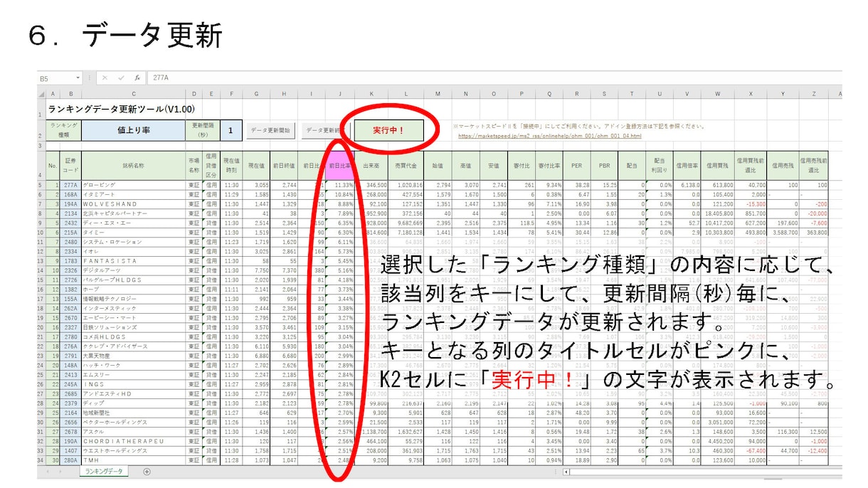Viewport: 868px width, 488px height.
Task: Select cell with code 277A
Action: [70, 184]
